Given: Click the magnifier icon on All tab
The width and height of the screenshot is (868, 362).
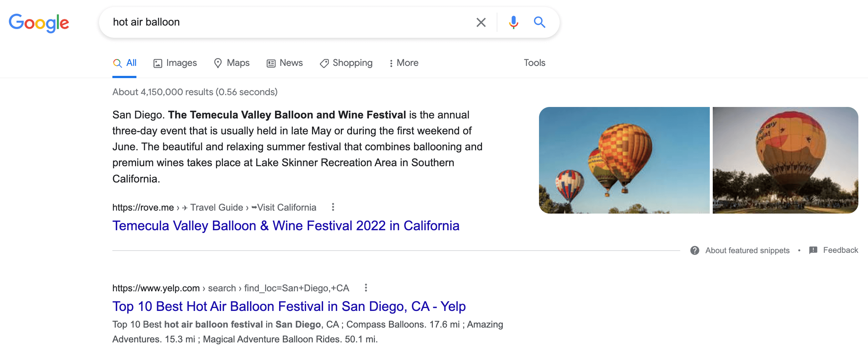Looking at the screenshot, I should point(117,63).
